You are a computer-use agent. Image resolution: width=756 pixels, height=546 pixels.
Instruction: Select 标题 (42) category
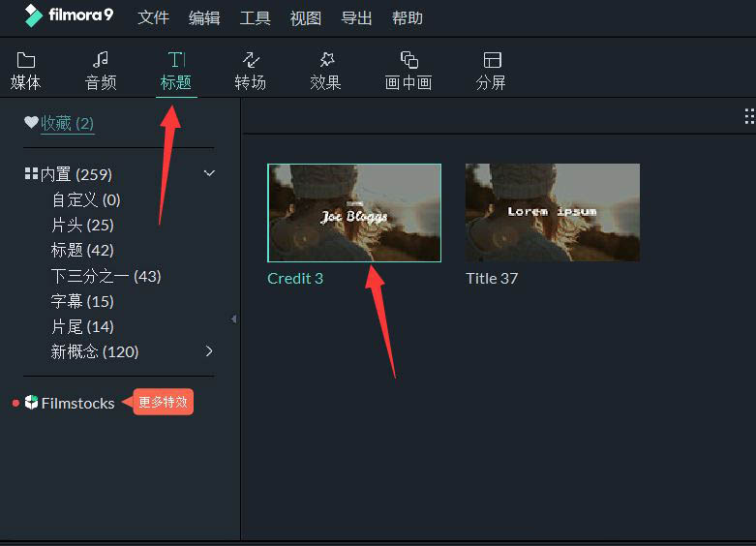(x=82, y=250)
